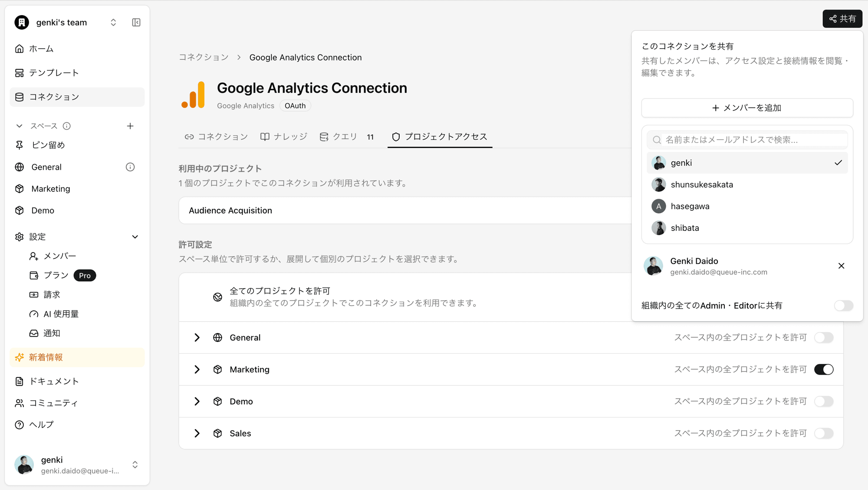Select the プロジェクトアクセス tab
This screenshot has height=490, width=868.
point(440,137)
